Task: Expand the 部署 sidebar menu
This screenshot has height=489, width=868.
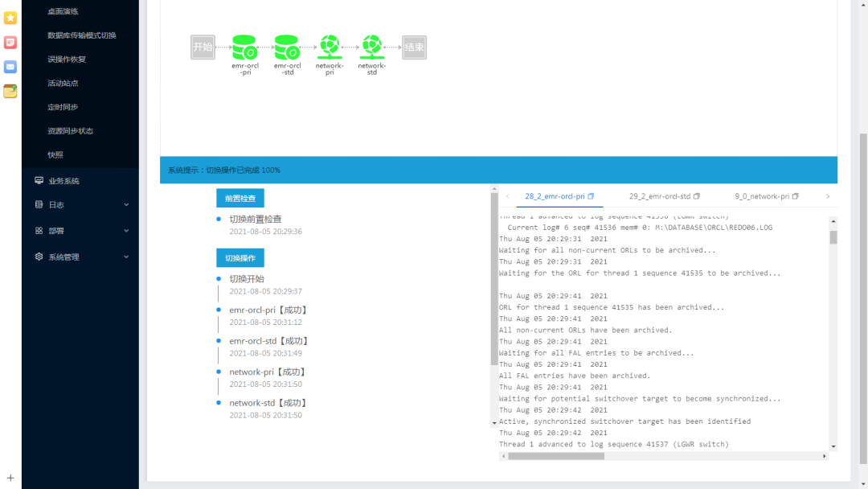Action: pos(80,231)
